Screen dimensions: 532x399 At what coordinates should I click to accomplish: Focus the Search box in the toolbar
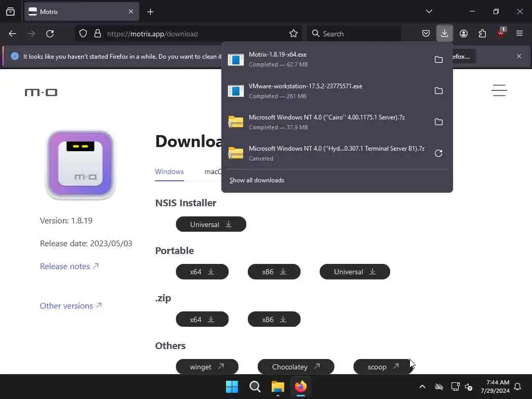pos(354,34)
